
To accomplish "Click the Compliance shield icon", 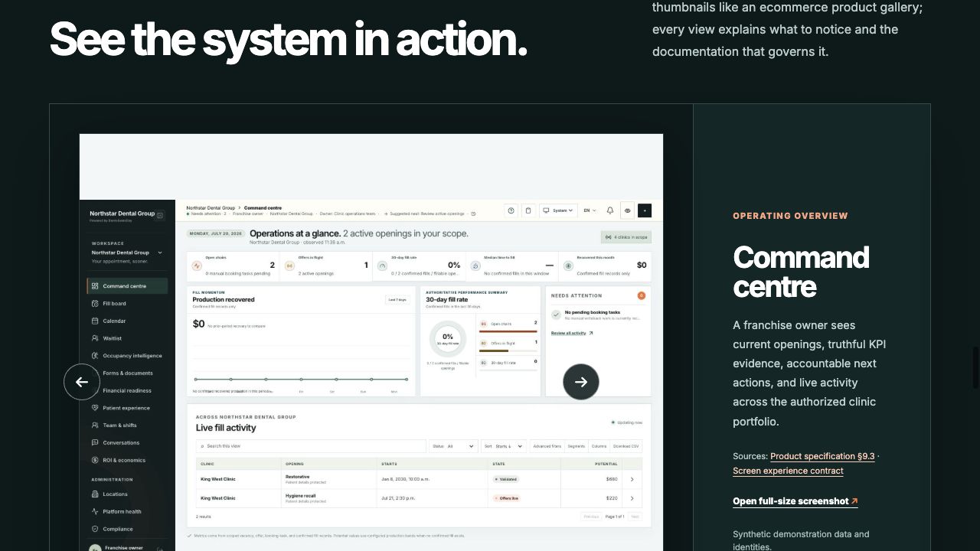I will 95,530.
